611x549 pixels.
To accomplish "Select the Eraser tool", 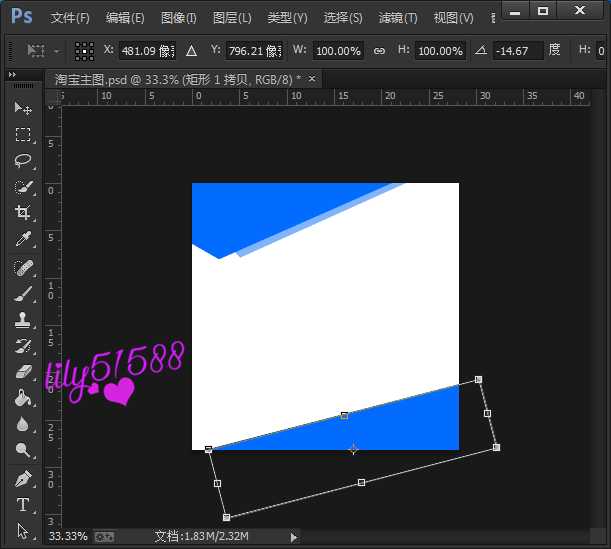I will [x=22, y=372].
